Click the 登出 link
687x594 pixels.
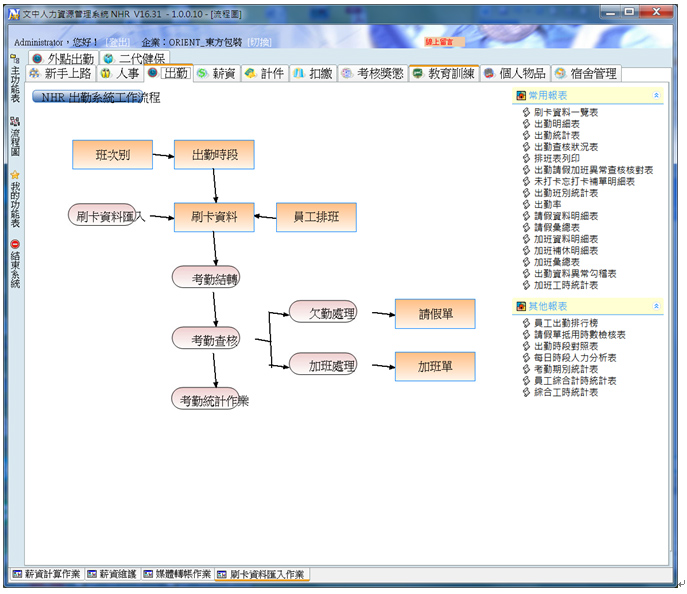117,43
